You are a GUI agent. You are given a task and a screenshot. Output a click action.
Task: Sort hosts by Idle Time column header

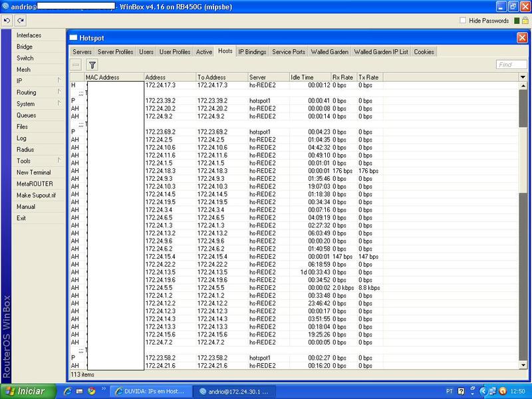tap(309, 77)
